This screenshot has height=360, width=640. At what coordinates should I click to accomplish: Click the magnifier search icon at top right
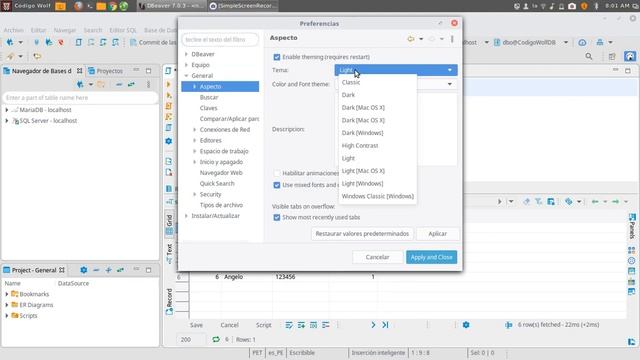(x=589, y=56)
